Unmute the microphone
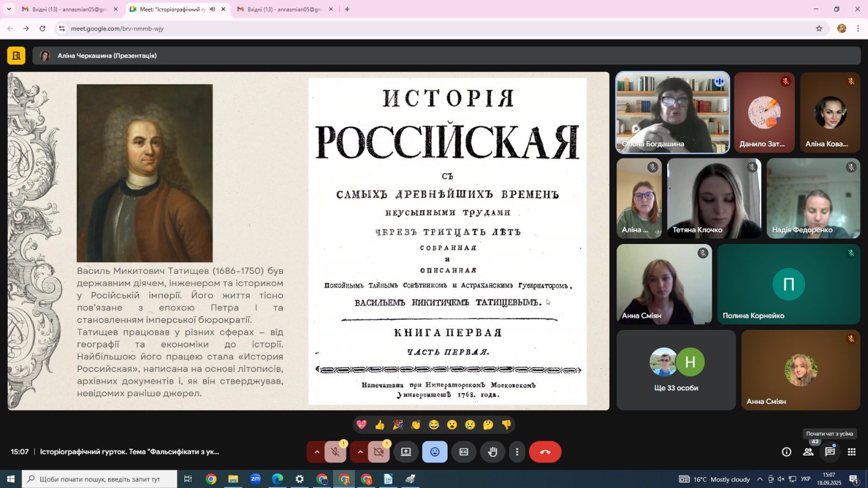868x488 pixels. 335,452
